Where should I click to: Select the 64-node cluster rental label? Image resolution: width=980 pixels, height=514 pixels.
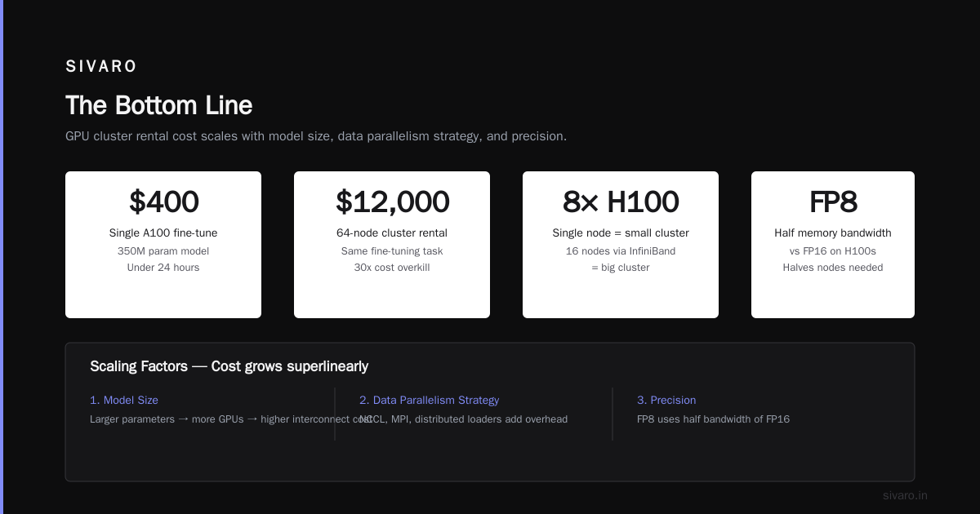click(392, 233)
